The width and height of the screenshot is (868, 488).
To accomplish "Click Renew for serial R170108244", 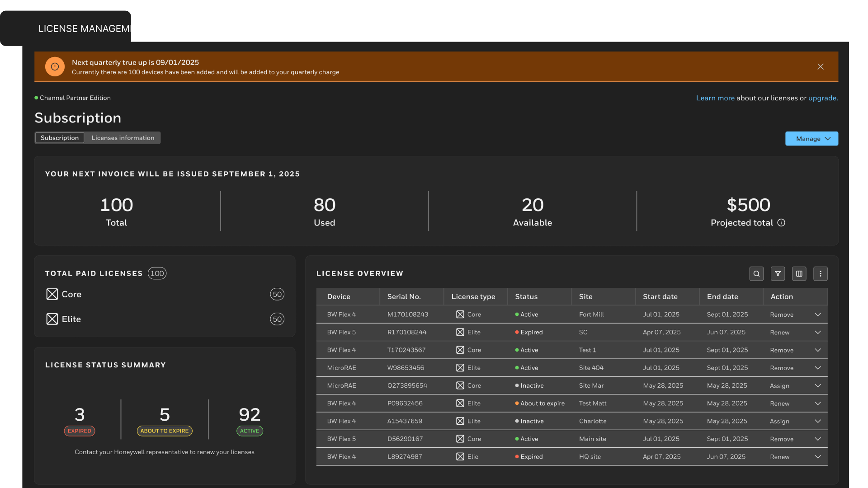I will (x=779, y=333).
